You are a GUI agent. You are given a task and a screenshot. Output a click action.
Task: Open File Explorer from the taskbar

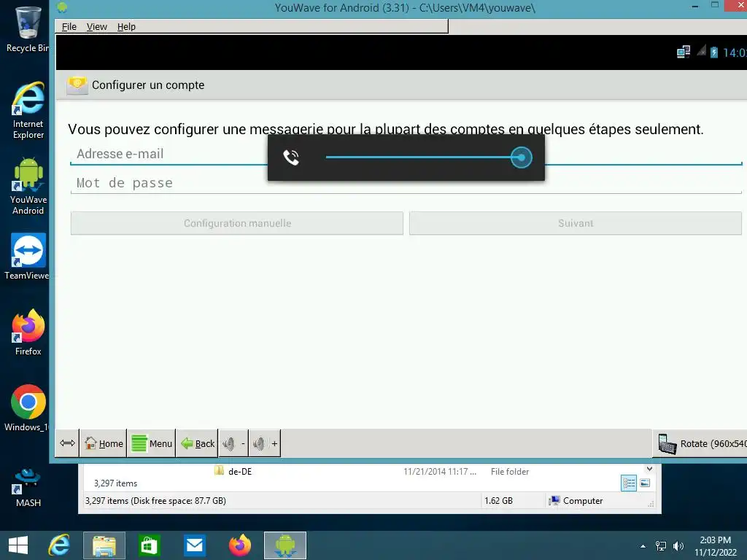coord(104,545)
